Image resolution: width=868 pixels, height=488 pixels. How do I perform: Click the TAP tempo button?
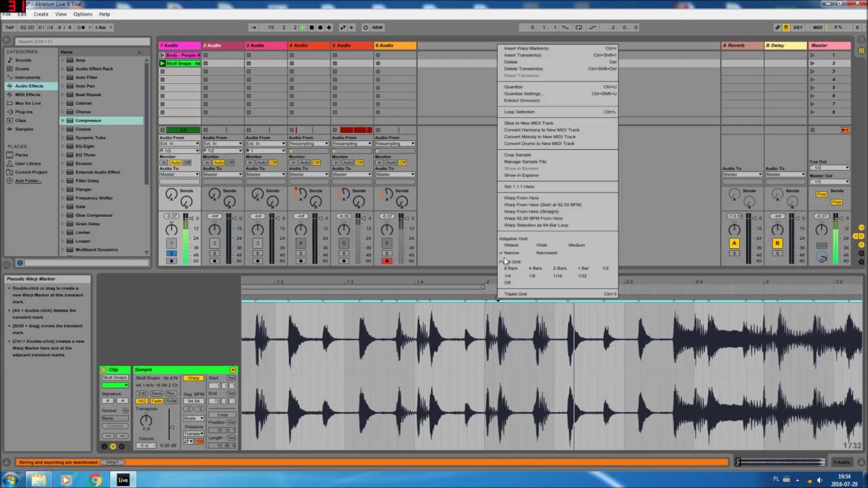click(x=9, y=28)
